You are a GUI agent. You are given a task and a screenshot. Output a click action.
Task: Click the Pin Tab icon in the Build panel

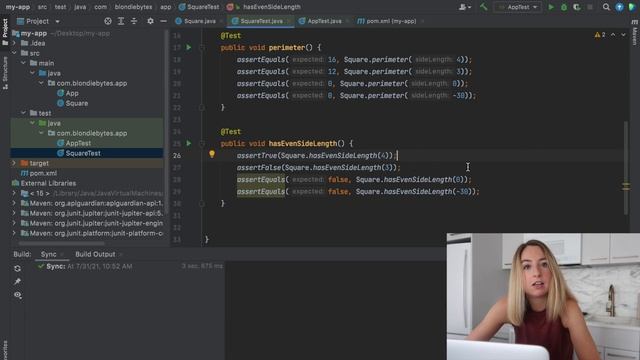tap(18, 281)
